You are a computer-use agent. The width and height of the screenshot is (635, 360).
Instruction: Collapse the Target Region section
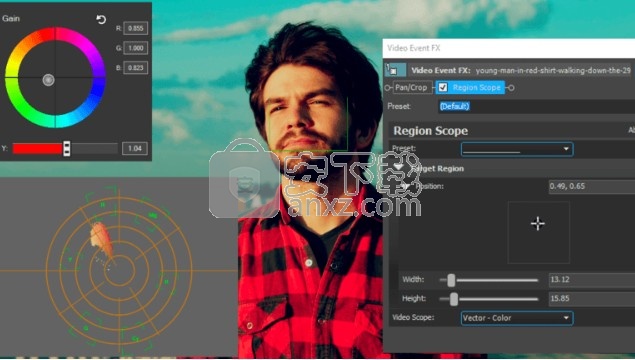click(399, 168)
